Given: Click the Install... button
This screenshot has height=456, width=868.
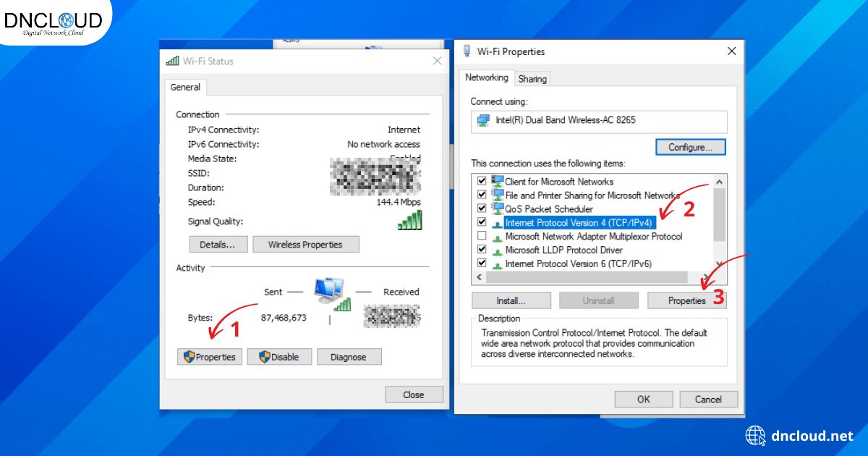Looking at the screenshot, I should pyautogui.click(x=511, y=300).
